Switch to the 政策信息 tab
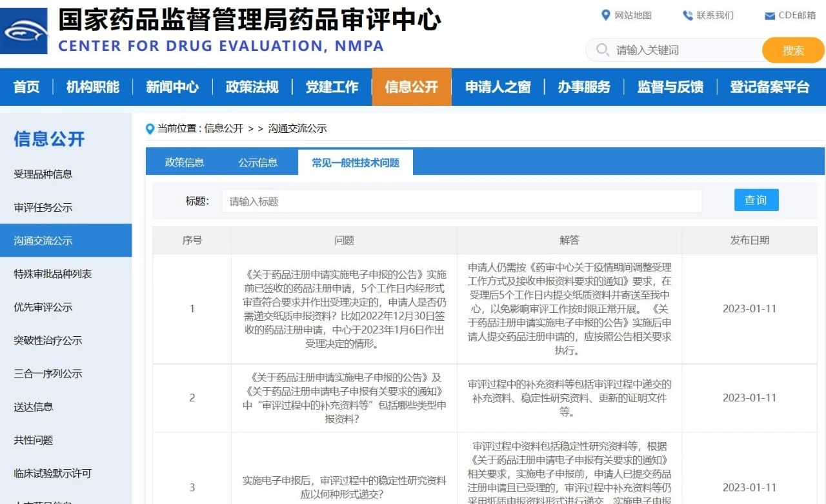Image resolution: width=826 pixels, height=504 pixels. pos(185,163)
